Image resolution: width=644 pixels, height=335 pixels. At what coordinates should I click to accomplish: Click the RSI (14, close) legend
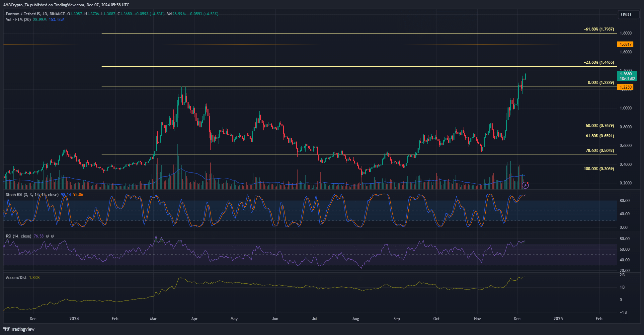point(19,236)
